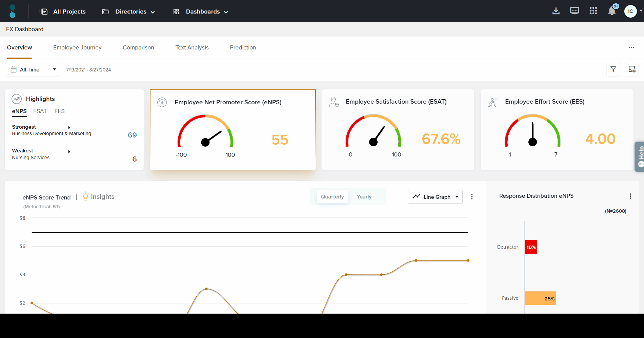The width and height of the screenshot is (644, 338).
Task: Open the chat messages icon
Action: [575, 11]
